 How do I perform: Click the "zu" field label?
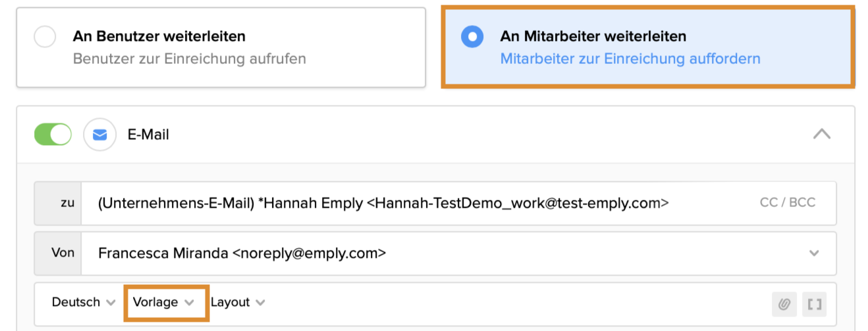tap(67, 203)
